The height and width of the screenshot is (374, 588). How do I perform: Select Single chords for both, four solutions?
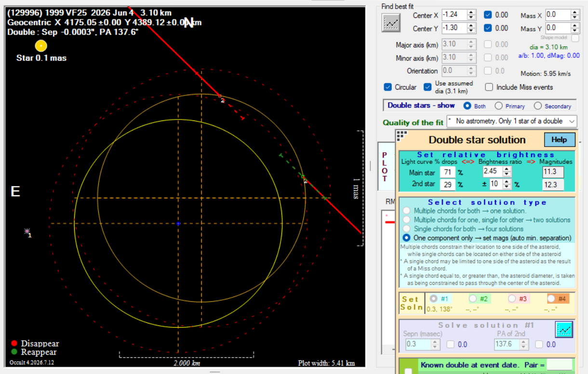(407, 229)
